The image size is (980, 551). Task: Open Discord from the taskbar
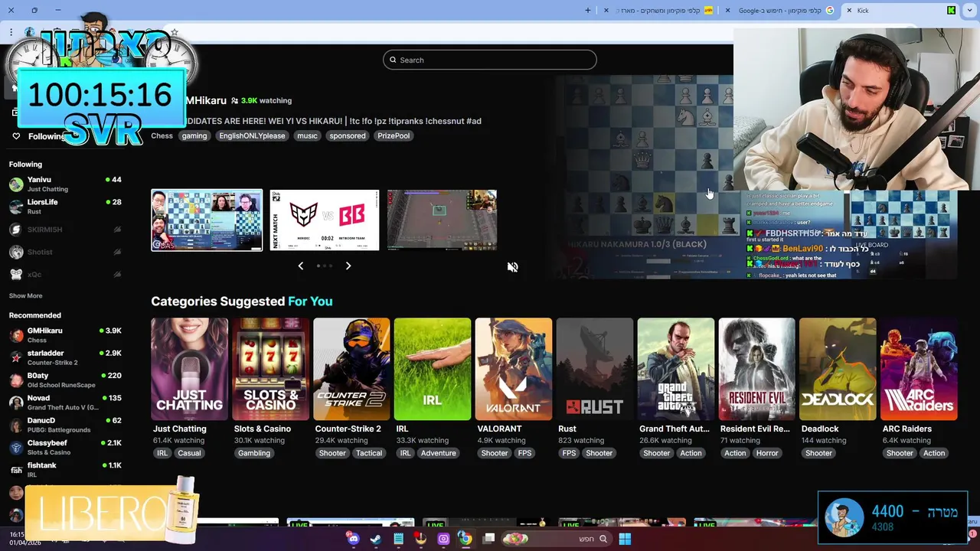[353, 539]
